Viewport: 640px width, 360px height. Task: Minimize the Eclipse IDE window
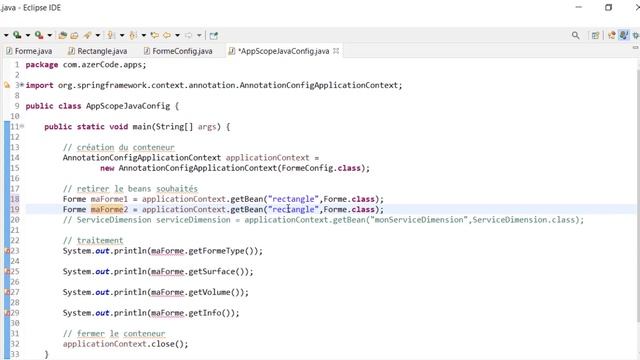point(579,7)
